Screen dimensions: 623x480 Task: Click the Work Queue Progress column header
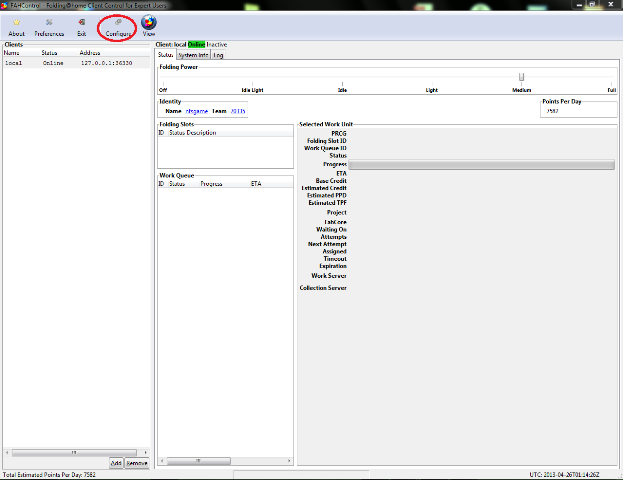[x=211, y=184]
